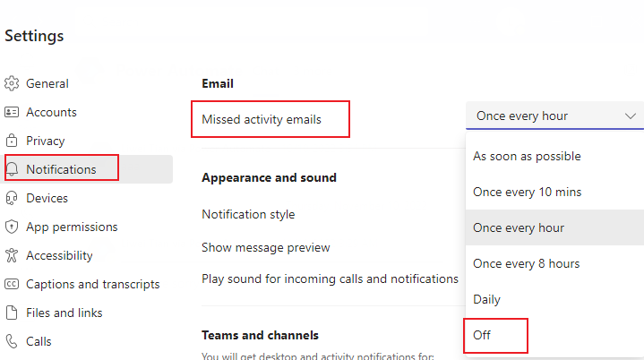The width and height of the screenshot is (644, 360).
Task: Click the Calls phone icon
Action: (12, 341)
